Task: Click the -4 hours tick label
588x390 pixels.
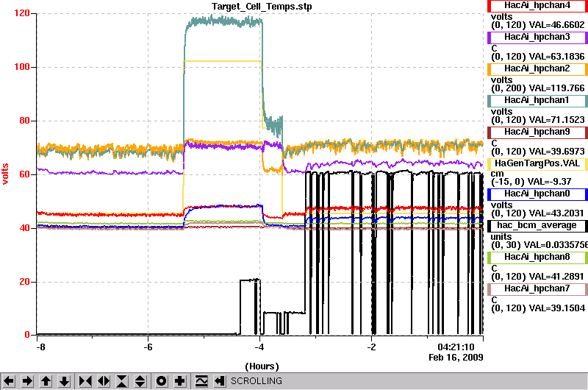Action: [x=259, y=347]
